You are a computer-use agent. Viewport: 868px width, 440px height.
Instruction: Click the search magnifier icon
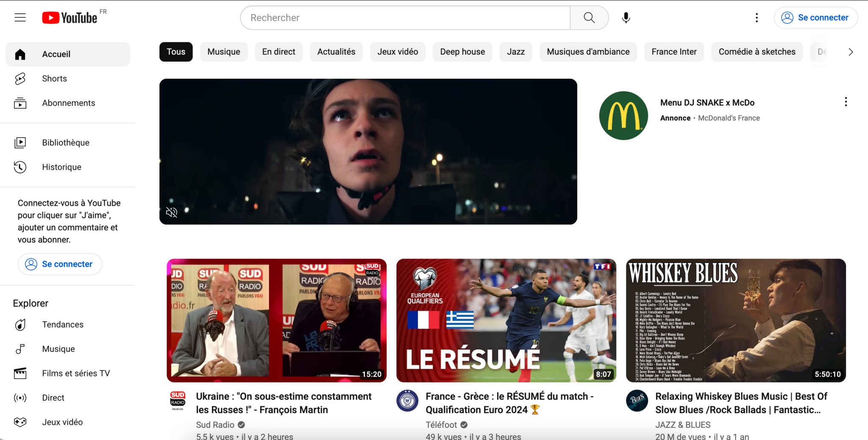click(589, 17)
